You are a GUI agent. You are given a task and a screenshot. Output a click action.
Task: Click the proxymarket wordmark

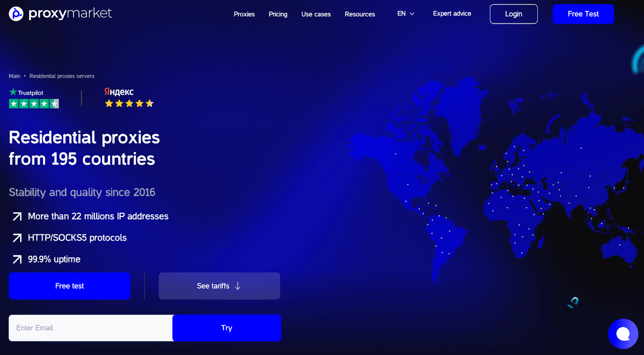pyautogui.click(x=70, y=14)
